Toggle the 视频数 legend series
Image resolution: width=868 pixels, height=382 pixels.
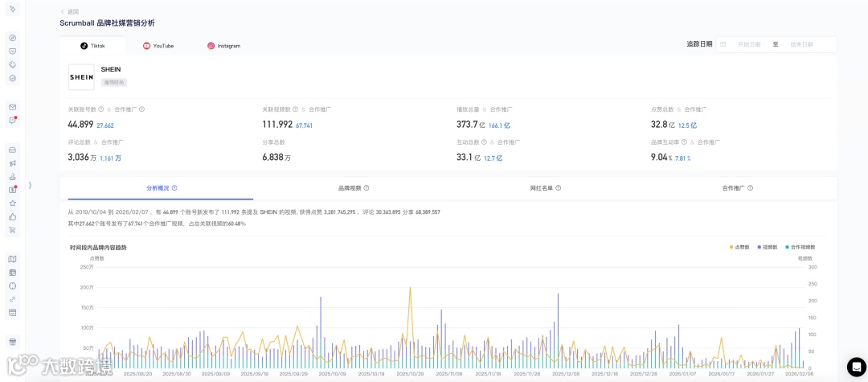pos(768,247)
